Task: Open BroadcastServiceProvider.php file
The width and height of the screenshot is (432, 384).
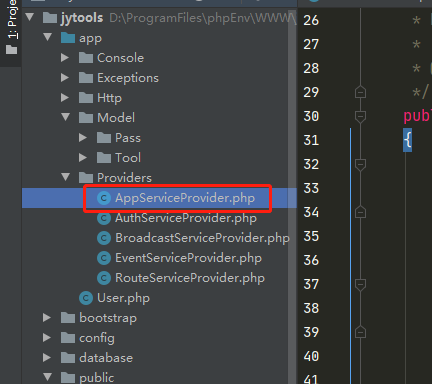Action: tap(202, 238)
